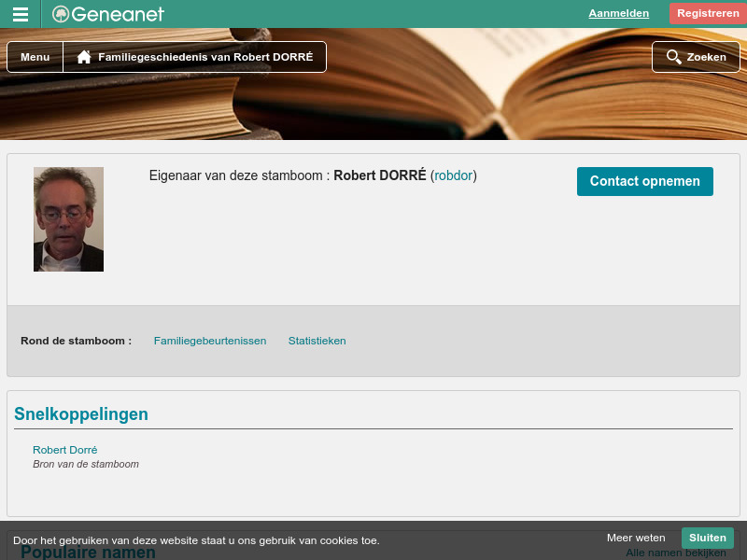Image resolution: width=747 pixels, height=560 pixels.
Task: Open Meer weten in the cookie banner
Action: coord(636,538)
